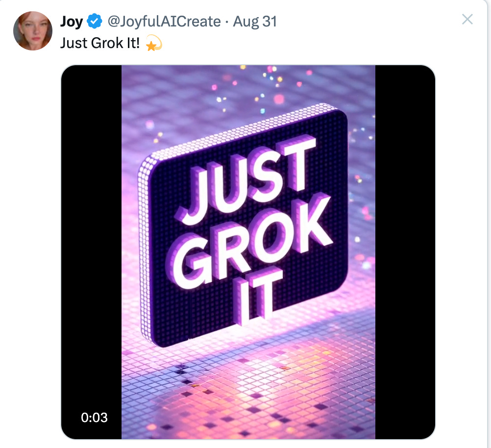Close the post with the X icon
Viewport: 491px width, 448px height.
(x=467, y=20)
